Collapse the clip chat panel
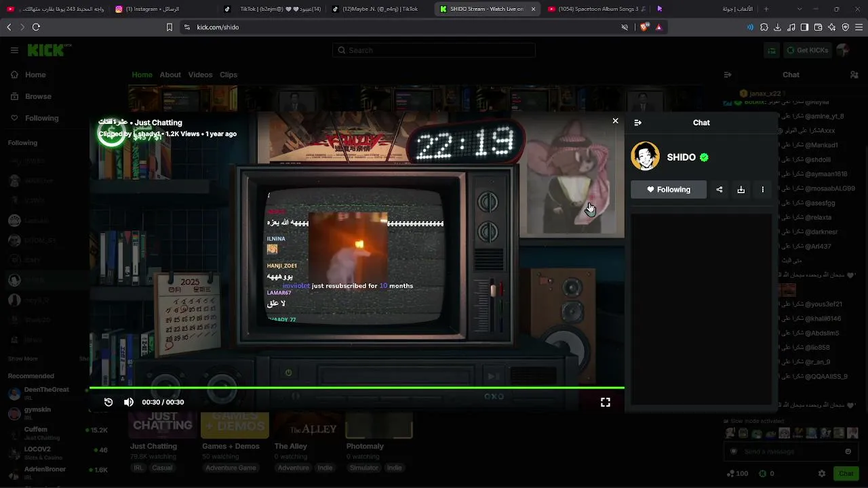The width and height of the screenshot is (868, 488). tap(637, 123)
